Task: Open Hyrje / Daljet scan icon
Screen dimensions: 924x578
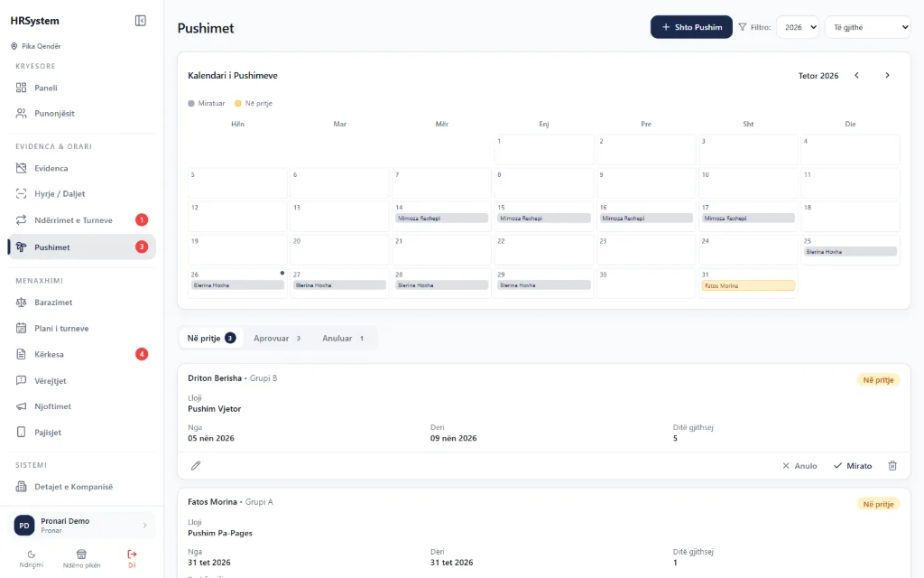Action: click(x=22, y=193)
